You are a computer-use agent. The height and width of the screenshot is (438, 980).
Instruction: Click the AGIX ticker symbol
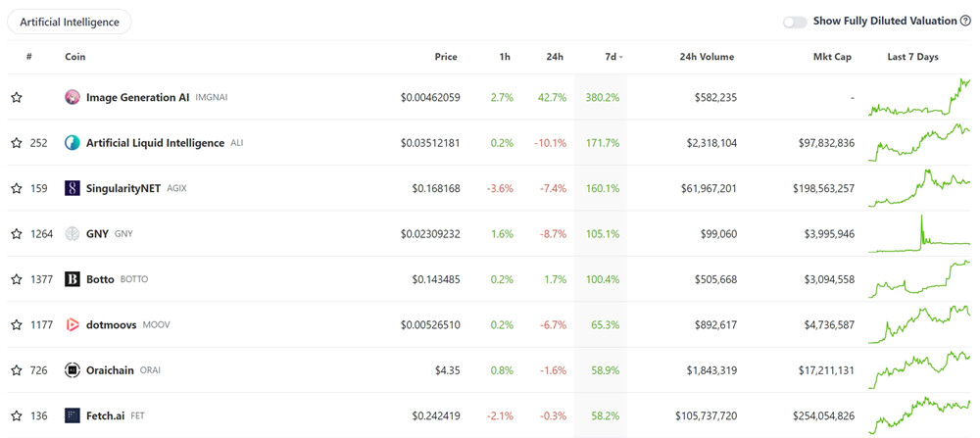(x=176, y=189)
